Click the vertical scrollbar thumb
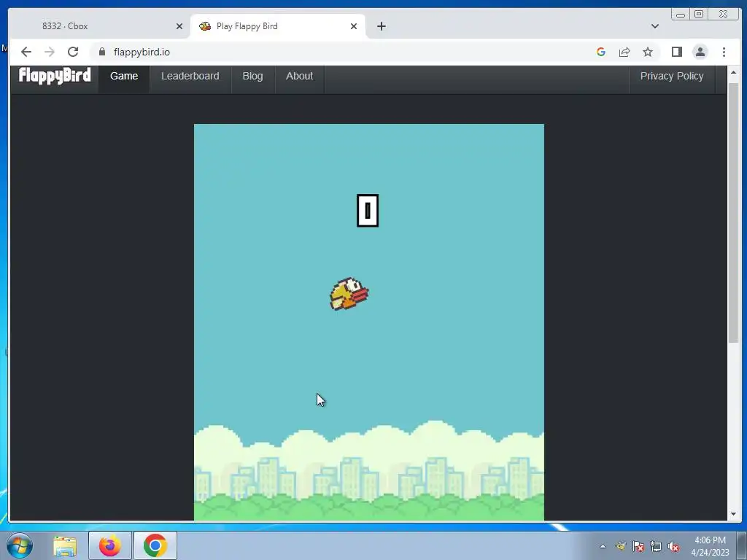747x560 pixels. (733, 212)
